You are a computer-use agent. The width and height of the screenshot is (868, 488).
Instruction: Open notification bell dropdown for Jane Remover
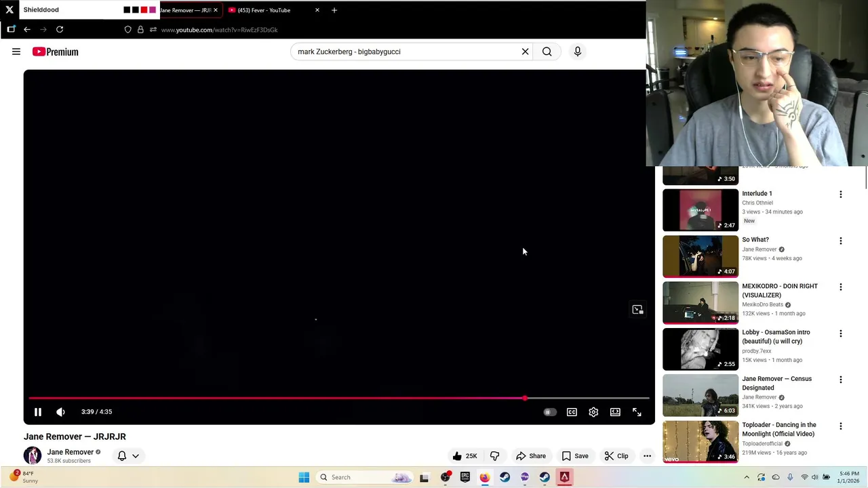coord(128,456)
